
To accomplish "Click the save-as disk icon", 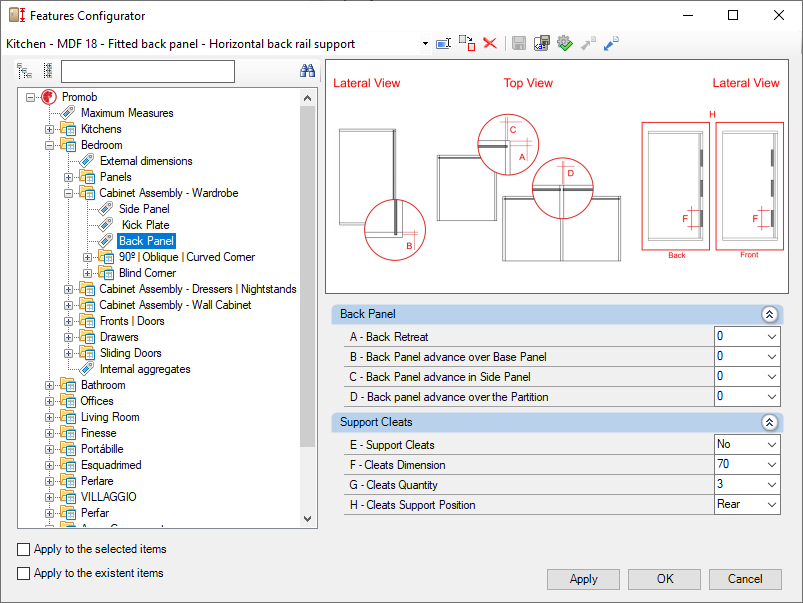I will (x=541, y=43).
